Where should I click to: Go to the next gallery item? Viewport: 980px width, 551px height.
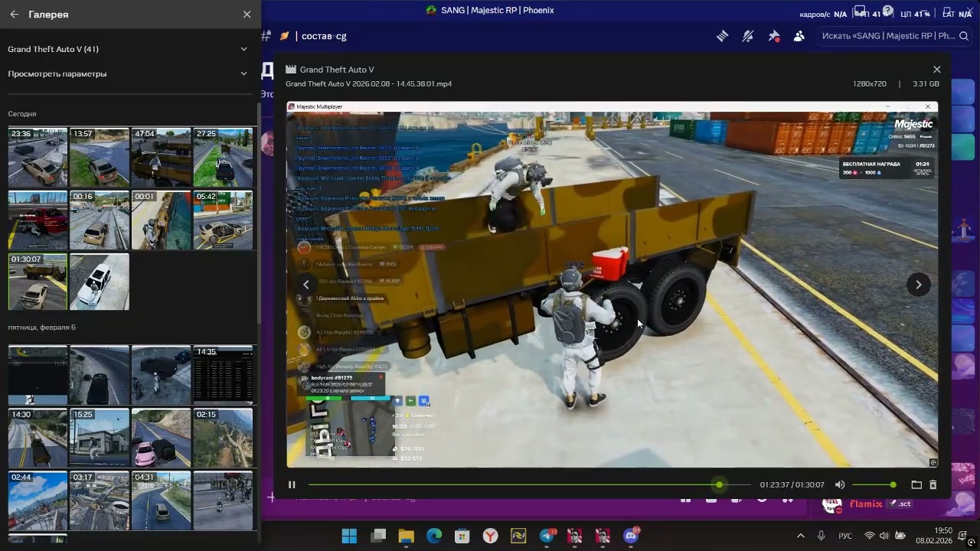(919, 285)
